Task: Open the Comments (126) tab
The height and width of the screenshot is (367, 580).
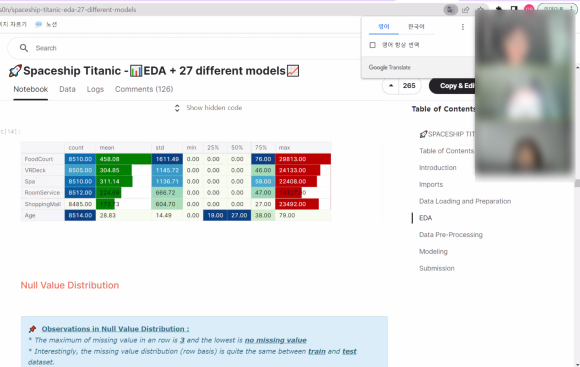Action: [144, 89]
